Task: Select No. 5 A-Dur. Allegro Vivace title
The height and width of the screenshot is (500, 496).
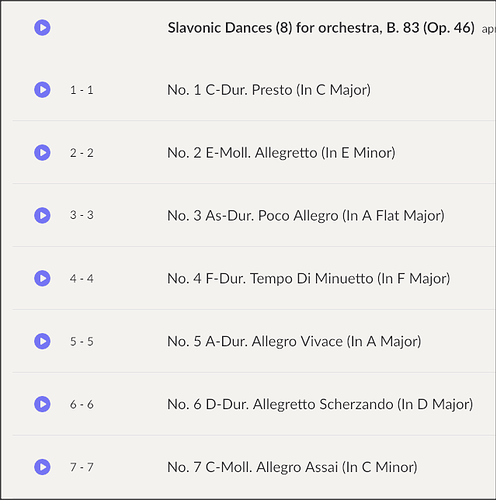Action: coord(294,342)
